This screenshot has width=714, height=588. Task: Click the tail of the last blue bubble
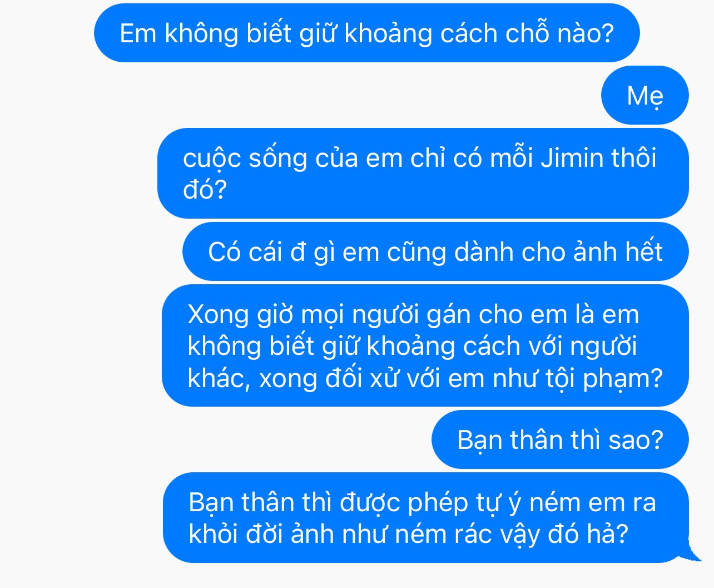tap(692, 552)
